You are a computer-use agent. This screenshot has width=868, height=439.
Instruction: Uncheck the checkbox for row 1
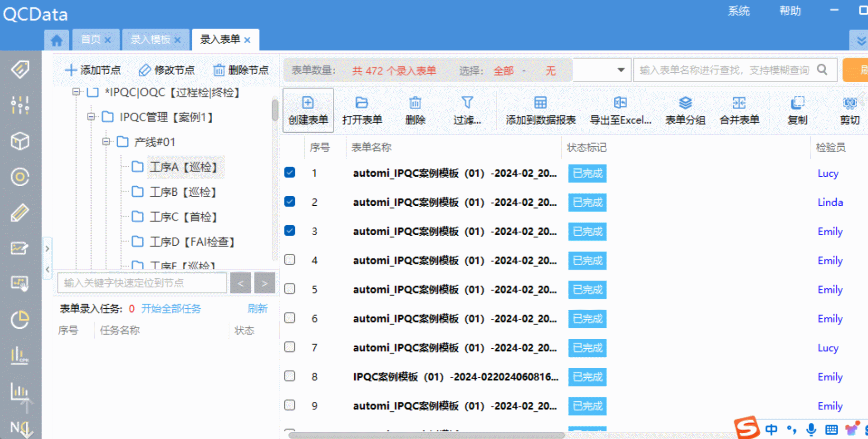(x=289, y=173)
